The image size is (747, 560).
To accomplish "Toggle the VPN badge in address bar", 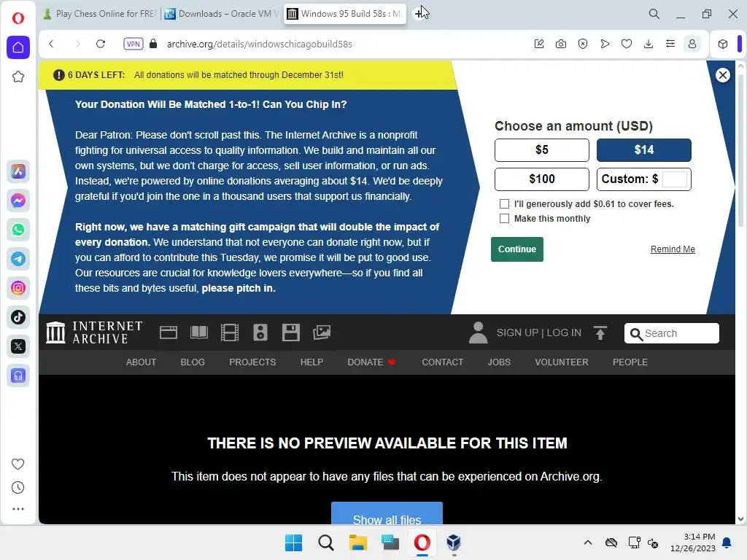I will [x=133, y=44].
